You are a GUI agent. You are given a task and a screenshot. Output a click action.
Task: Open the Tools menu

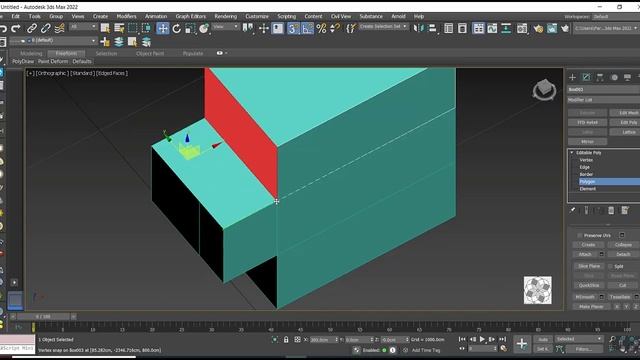pyautogui.click(x=35, y=16)
